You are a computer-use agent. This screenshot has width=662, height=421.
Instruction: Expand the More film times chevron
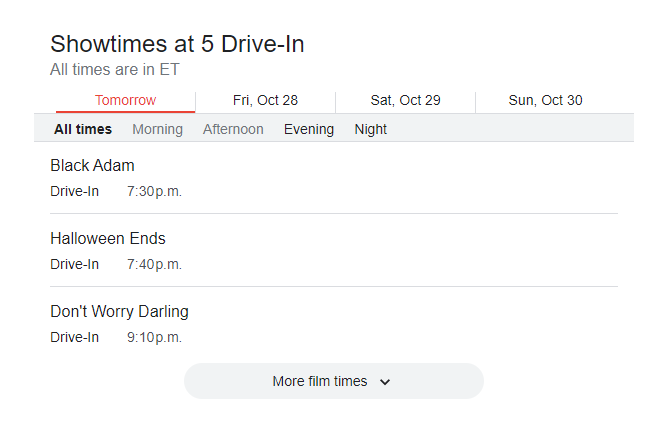385,382
